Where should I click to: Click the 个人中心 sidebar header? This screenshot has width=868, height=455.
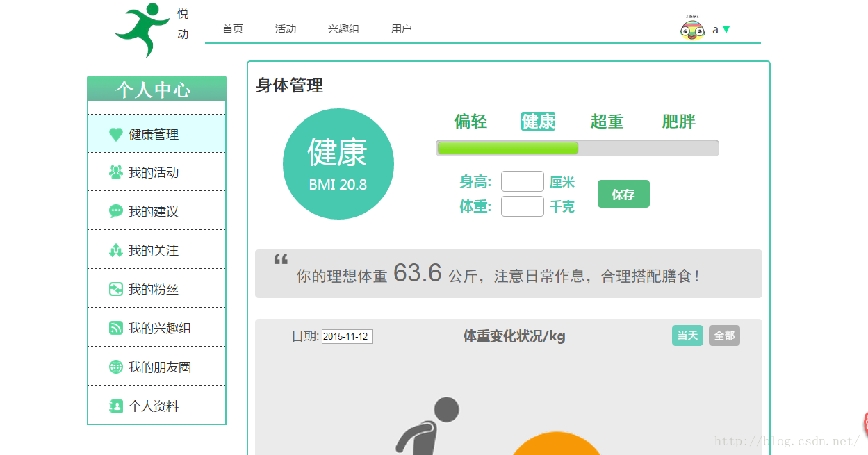(156, 89)
